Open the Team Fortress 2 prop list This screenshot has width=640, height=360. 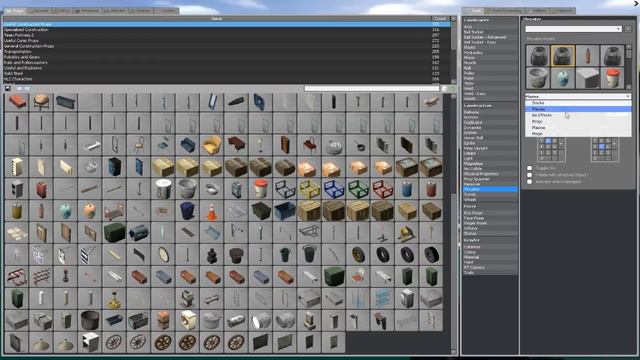click(x=227, y=35)
